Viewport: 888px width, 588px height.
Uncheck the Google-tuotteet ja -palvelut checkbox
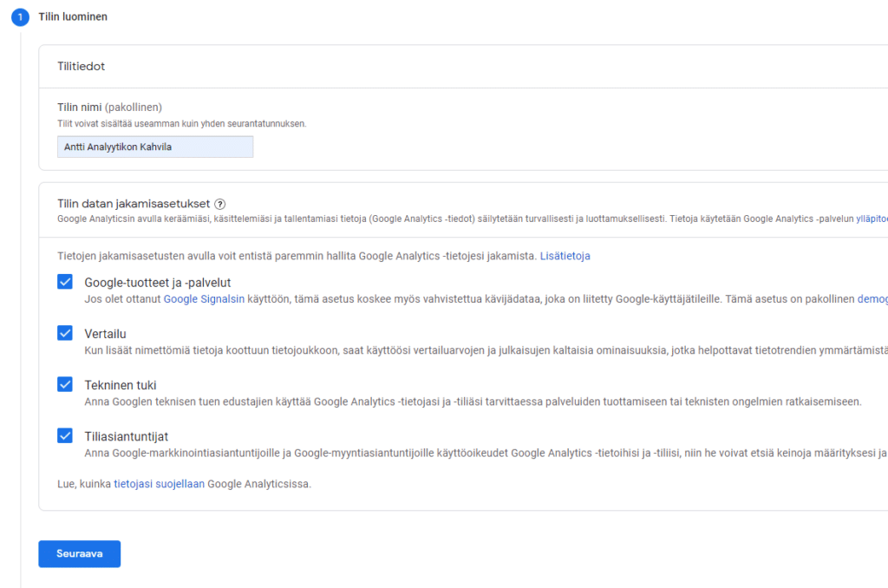point(65,282)
